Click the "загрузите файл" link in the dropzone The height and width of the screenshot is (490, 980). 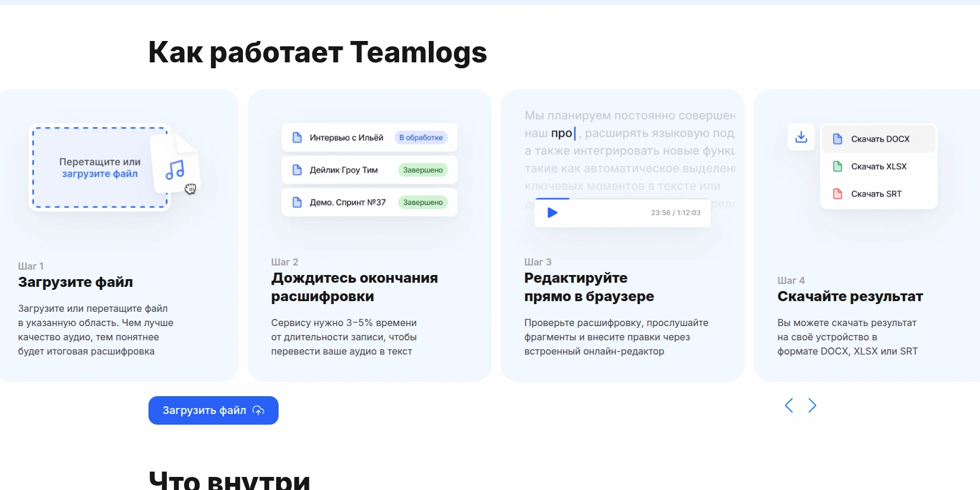point(100,173)
